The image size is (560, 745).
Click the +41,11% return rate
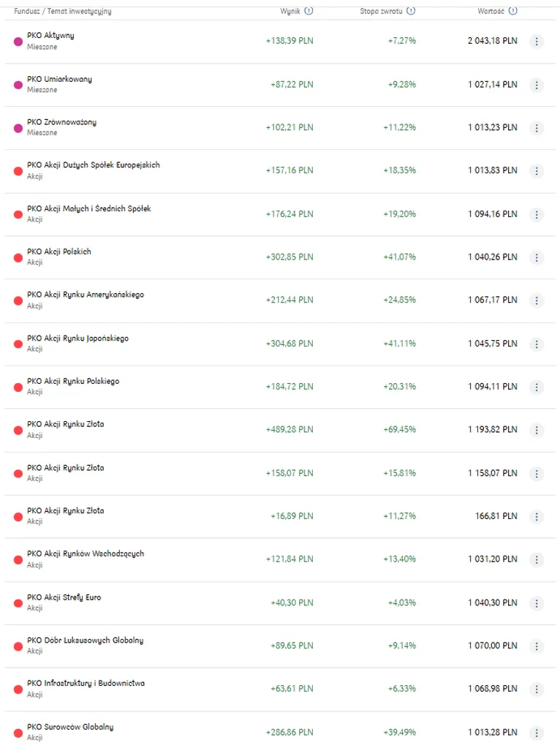[x=399, y=344]
